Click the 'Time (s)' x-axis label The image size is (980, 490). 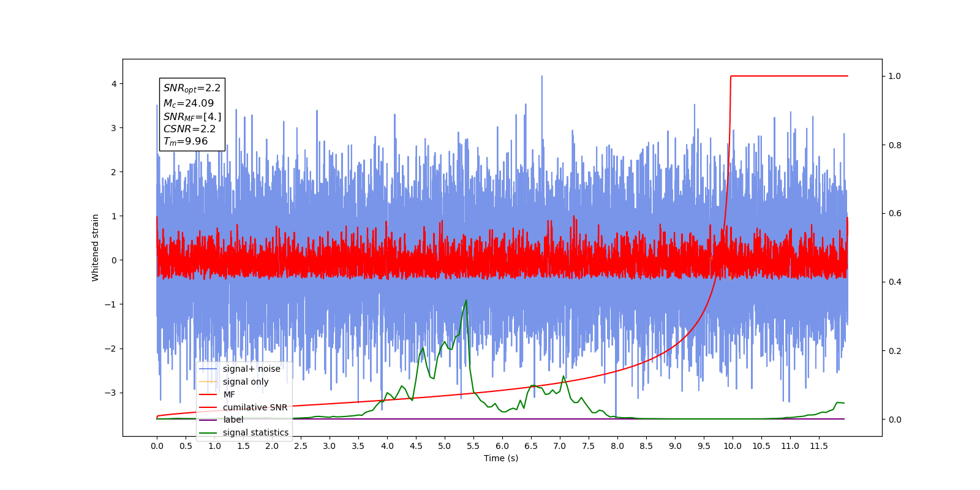click(501, 458)
